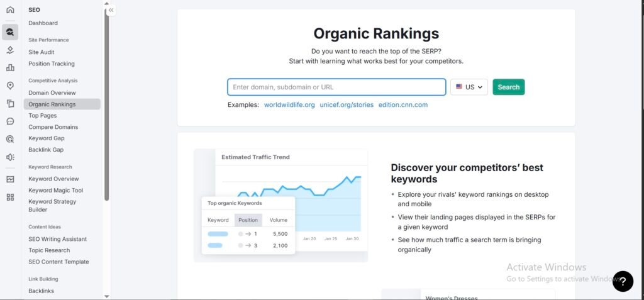This screenshot has height=300, width=644.
Task: Focus the domain or URL input field
Action: tap(336, 87)
